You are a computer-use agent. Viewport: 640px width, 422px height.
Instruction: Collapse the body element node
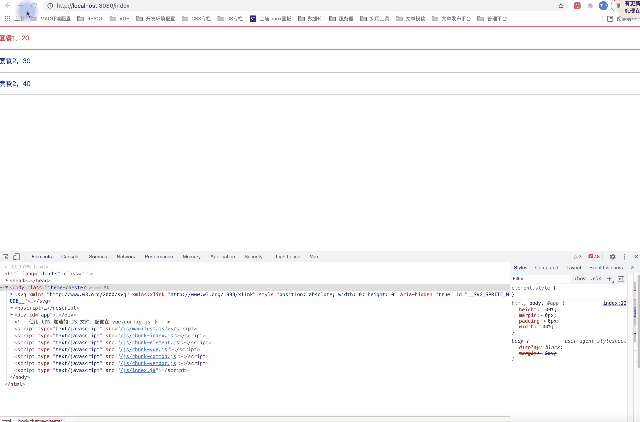[7, 288]
